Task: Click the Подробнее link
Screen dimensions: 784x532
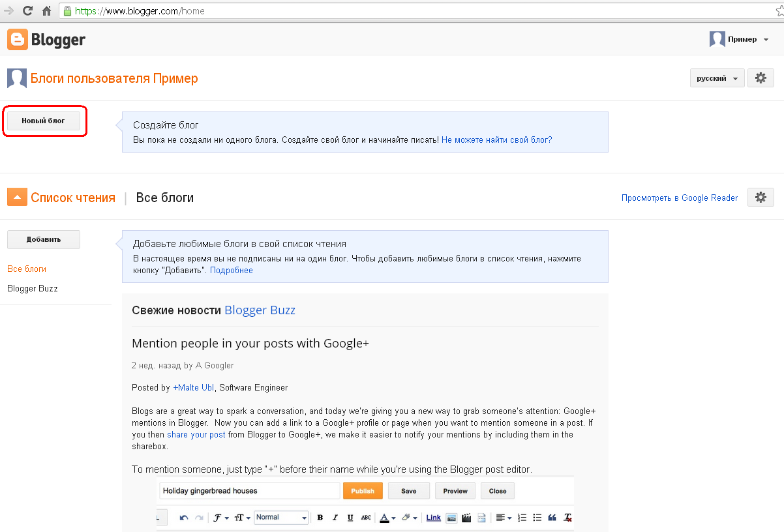Action: tap(232, 270)
